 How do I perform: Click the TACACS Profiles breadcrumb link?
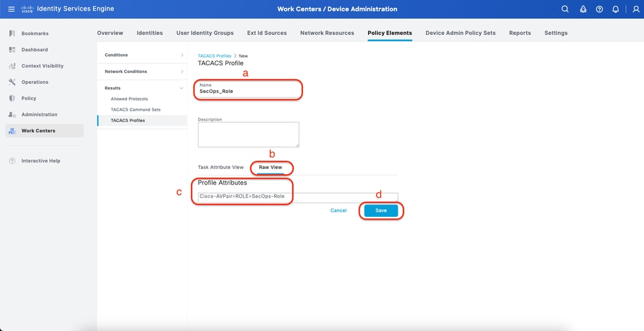[x=215, y=56]
